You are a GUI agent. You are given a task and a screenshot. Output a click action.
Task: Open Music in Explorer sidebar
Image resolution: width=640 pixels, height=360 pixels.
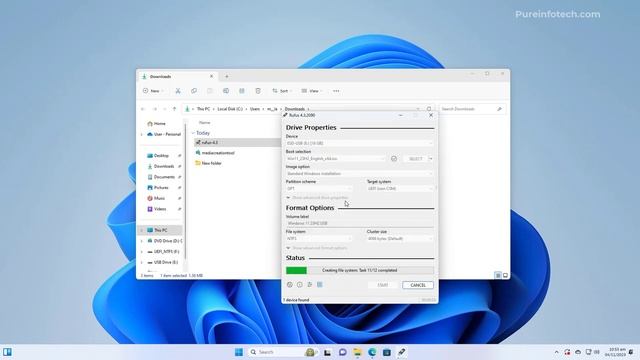click(x=159, y=198)
